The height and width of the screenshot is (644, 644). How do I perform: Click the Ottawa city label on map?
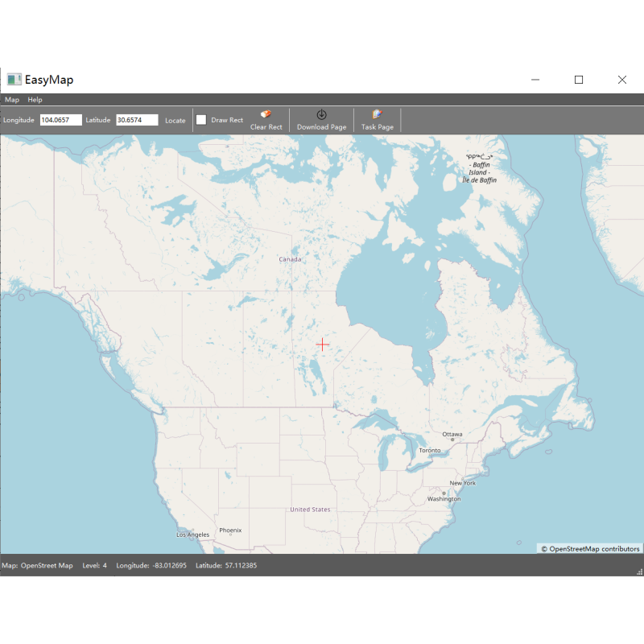pos(452,434)
